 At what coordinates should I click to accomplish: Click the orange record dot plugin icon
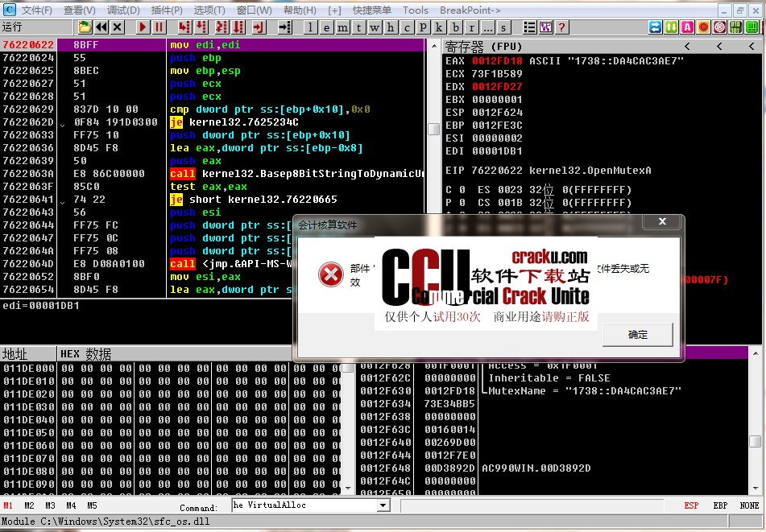click(703, 27)
